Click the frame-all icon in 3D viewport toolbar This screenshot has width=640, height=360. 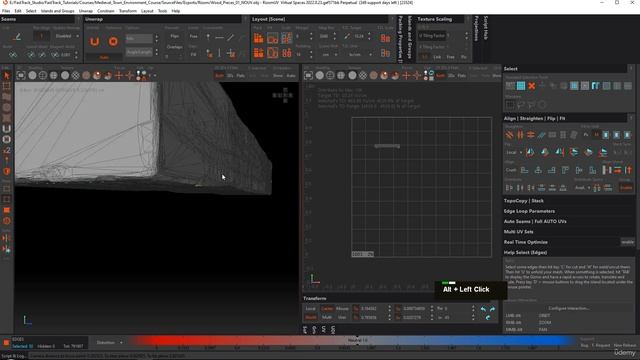coord(21,76)
